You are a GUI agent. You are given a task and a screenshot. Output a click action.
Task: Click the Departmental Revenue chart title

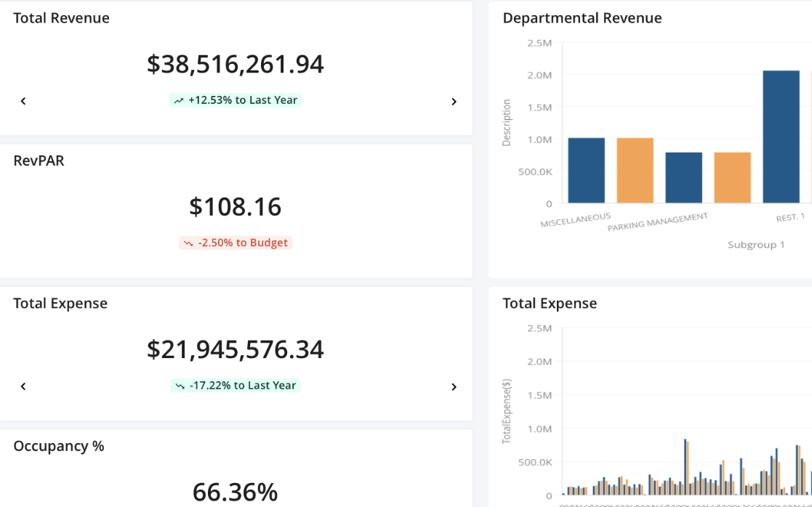582,18
